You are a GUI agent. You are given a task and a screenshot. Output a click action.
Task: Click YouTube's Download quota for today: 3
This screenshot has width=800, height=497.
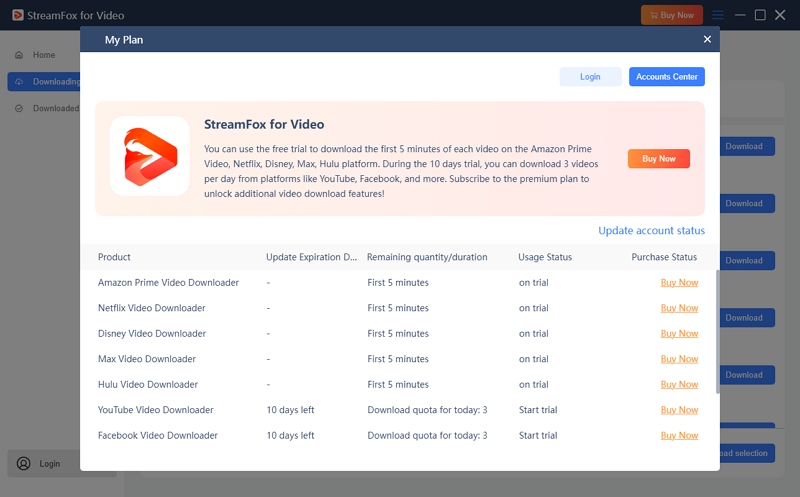pyautogui.click(x=427, y=410)
